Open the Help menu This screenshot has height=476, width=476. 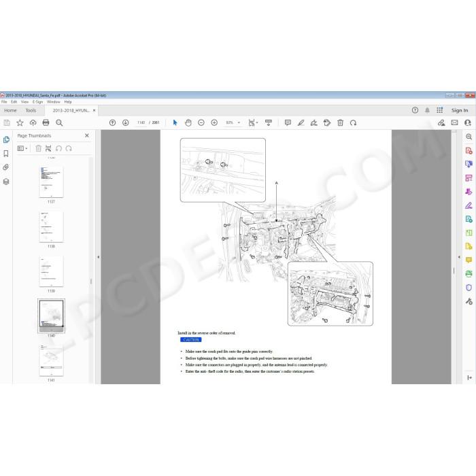tap(68, 102)
